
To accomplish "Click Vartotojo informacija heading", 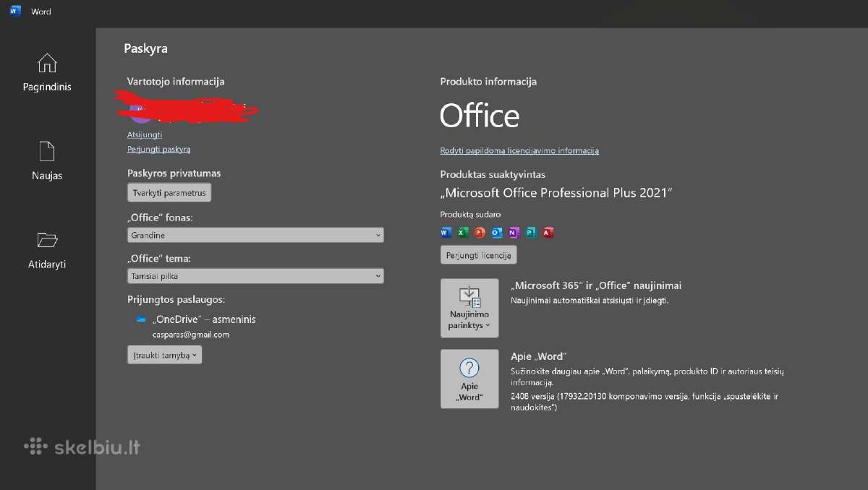I will pos(176,82).
